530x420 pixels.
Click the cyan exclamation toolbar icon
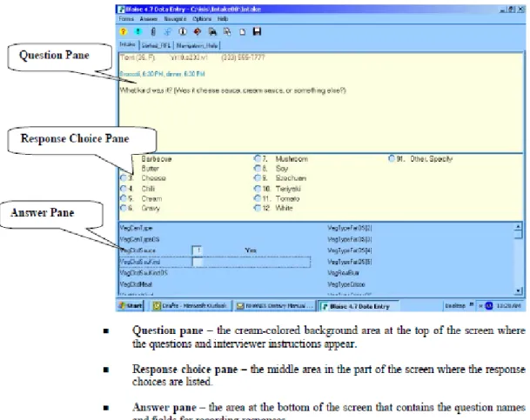[138, 31]
